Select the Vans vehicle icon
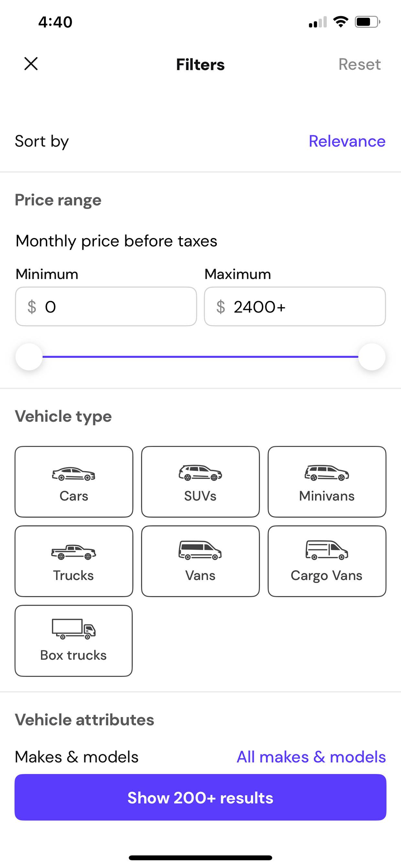Viewport: 401px width, 868px height. coord(200,550)
